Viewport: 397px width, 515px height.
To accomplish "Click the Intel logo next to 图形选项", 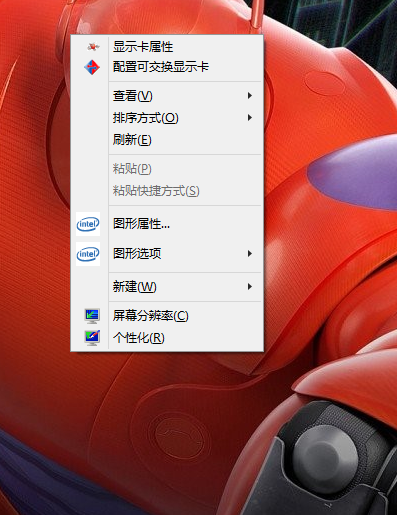I will point(88,254).
